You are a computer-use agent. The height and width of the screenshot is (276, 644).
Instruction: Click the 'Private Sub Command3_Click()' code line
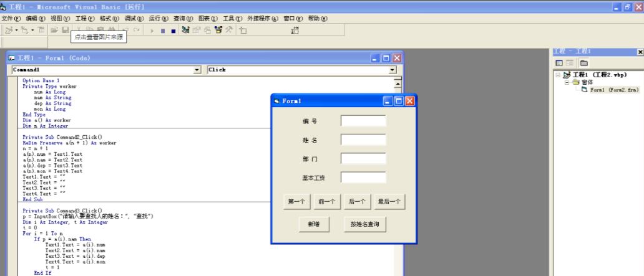pos(62,211)
